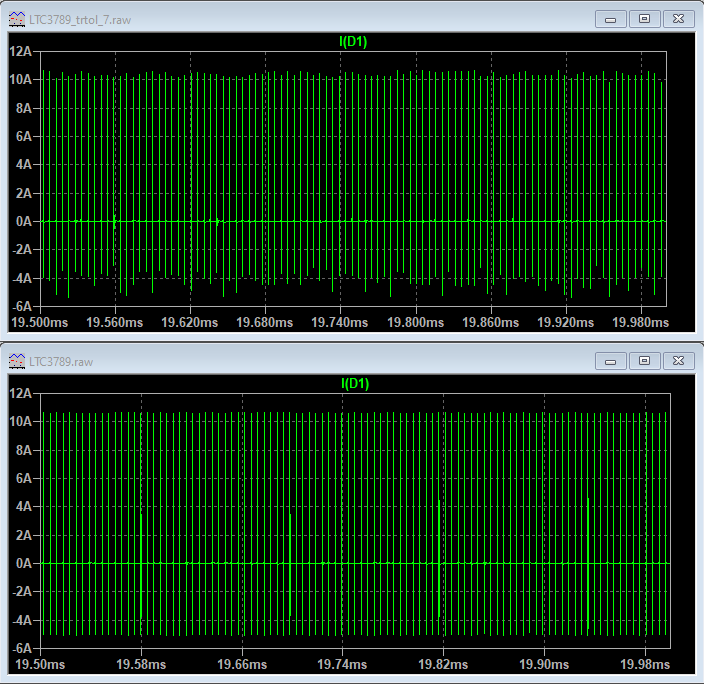
Task: Maximize the LTC3789.raw window
Action: click(x=644, y=361)
